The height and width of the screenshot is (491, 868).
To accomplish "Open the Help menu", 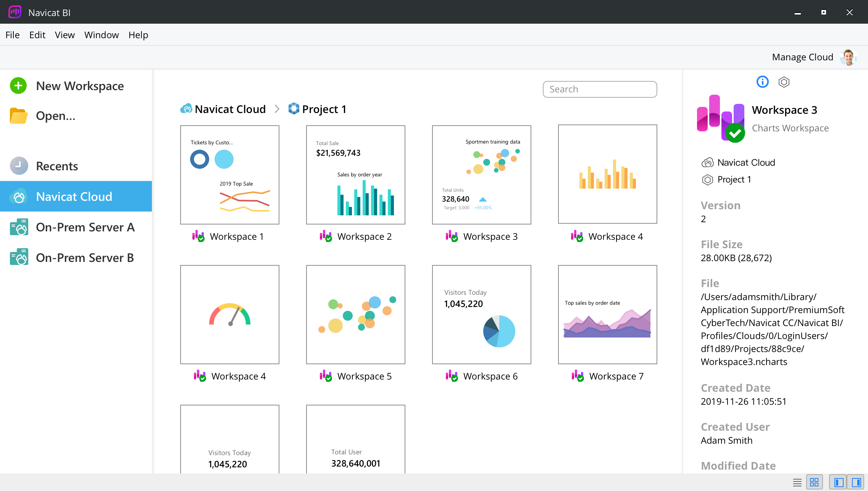I will coord(138,35).
